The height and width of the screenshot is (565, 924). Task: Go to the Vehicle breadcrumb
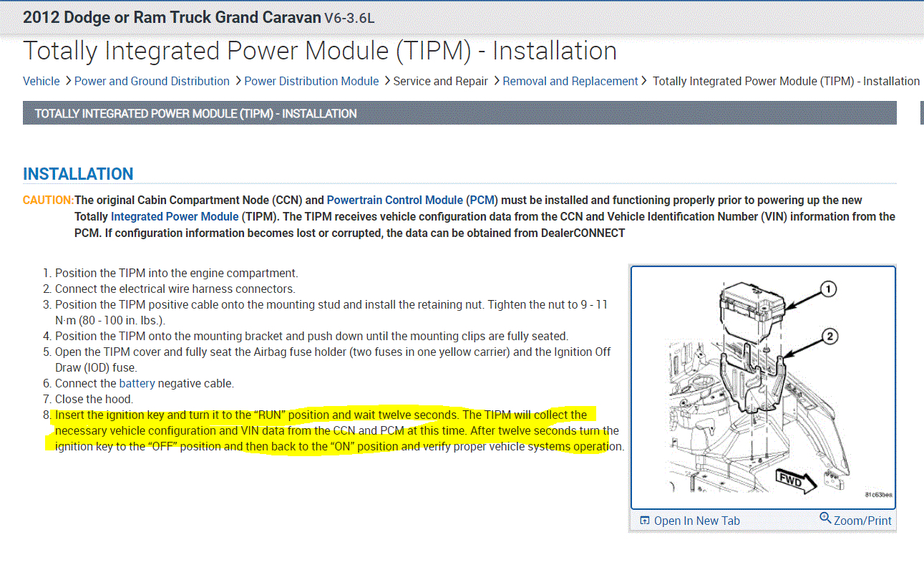[42, 81]
